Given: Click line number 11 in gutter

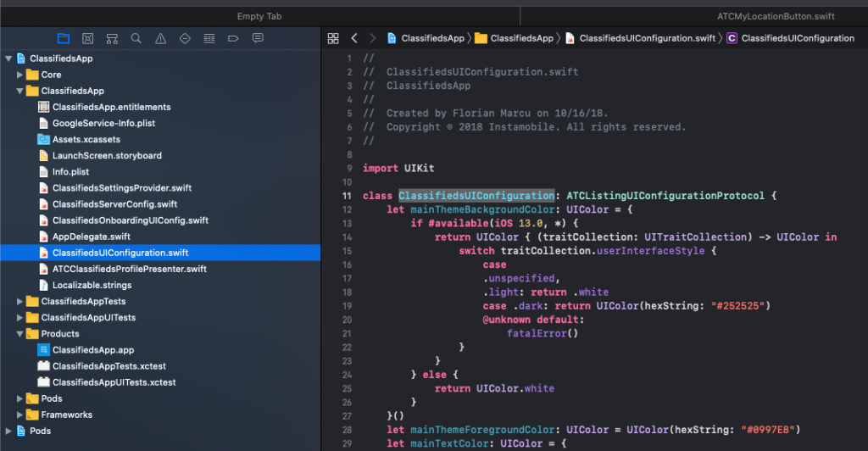Looking at the screenshot, I should pyautogui.click(x=347, y=196).
